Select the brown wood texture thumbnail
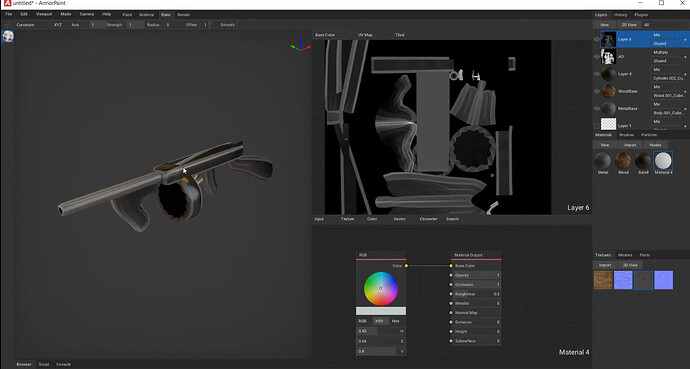The width and height of the screenshot is (690, 369). point(603,280)
